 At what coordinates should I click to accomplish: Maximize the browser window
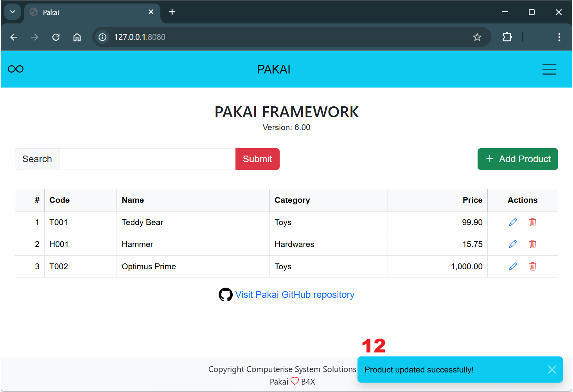(x=532, y=12)
